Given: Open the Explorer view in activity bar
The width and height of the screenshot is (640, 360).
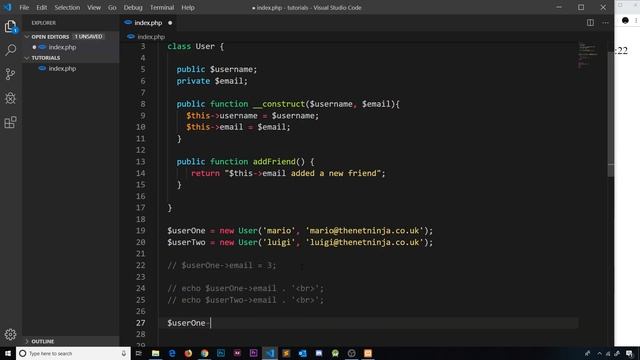Looking at the screenshot, I should pos(10,26).
